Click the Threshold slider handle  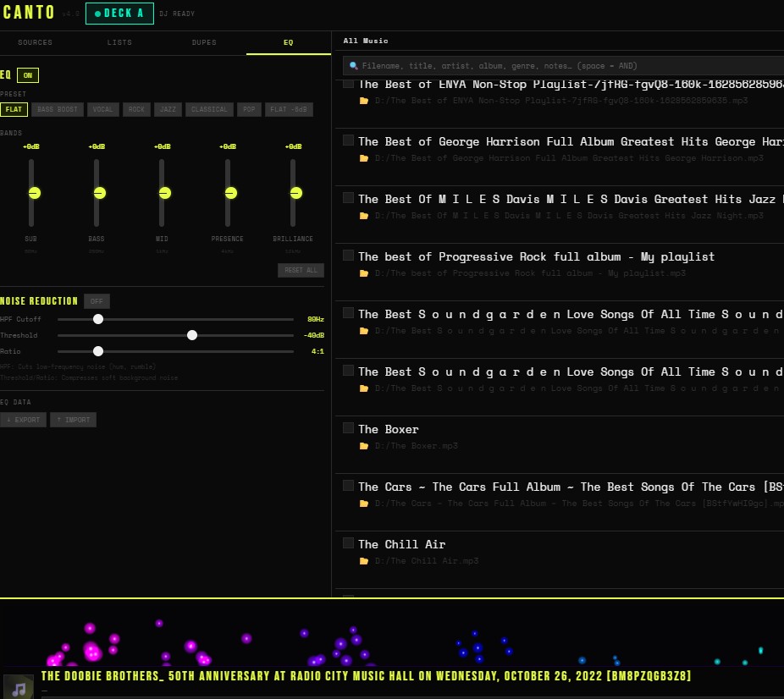tap(192, 335)
